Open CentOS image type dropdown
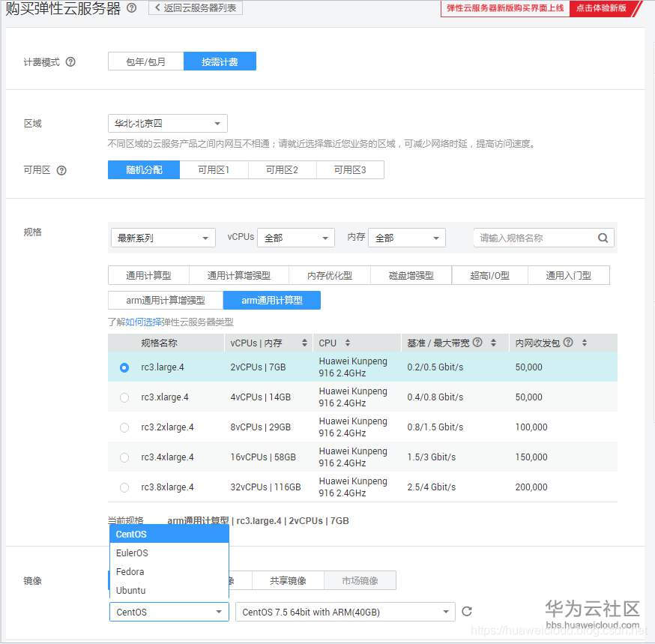 [169, 612]
